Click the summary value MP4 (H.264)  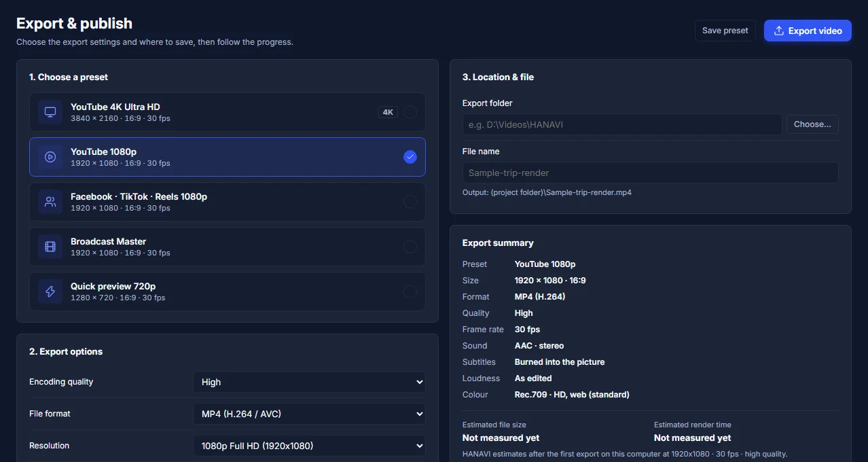540,297
